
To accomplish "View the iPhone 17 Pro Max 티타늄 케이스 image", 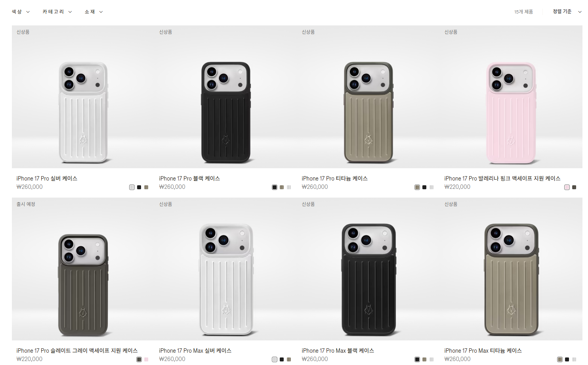I will pos(511,269).
